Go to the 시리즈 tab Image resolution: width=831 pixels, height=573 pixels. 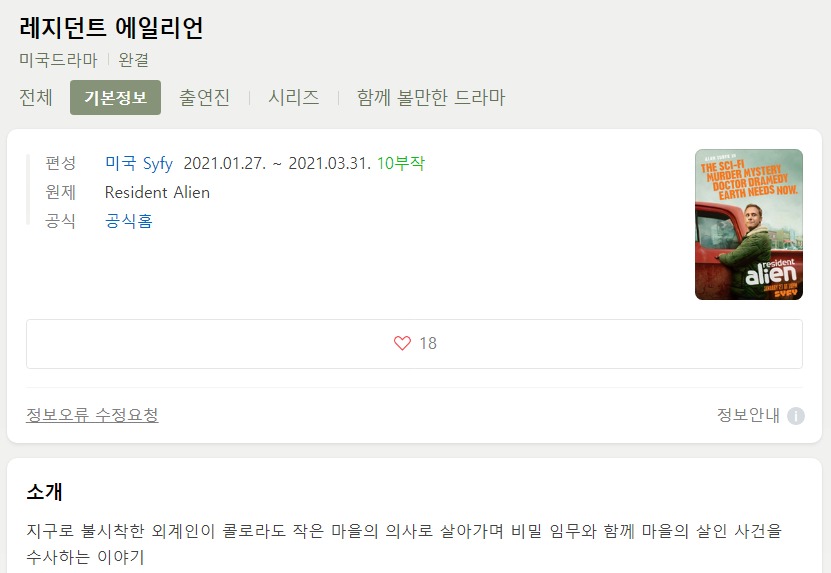coord(294,98)
